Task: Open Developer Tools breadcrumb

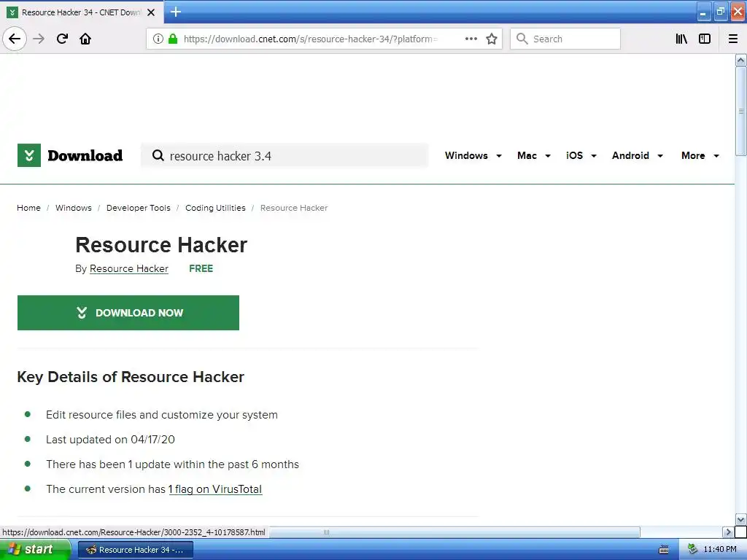Action: [138, 208]
